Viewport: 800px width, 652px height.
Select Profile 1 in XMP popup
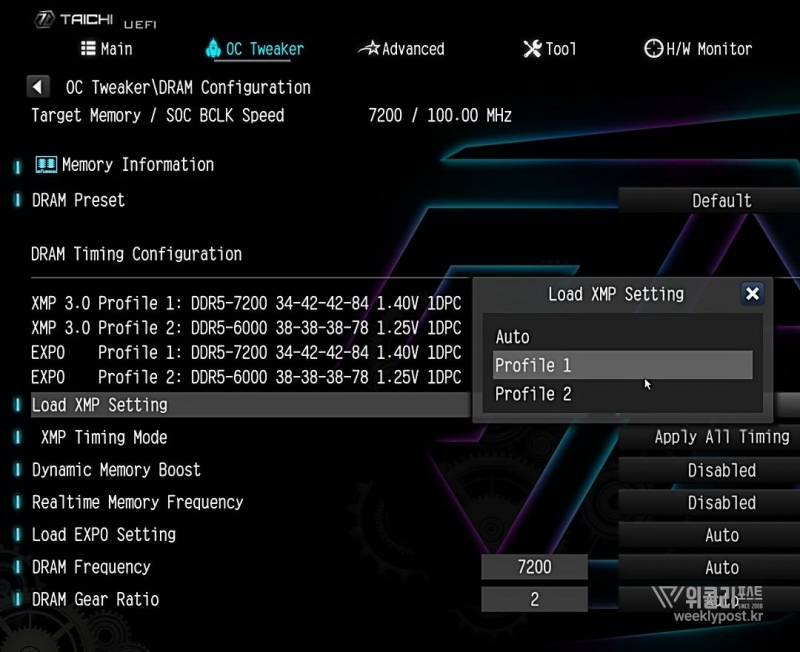pyautogui.click(x=622, y=365)
